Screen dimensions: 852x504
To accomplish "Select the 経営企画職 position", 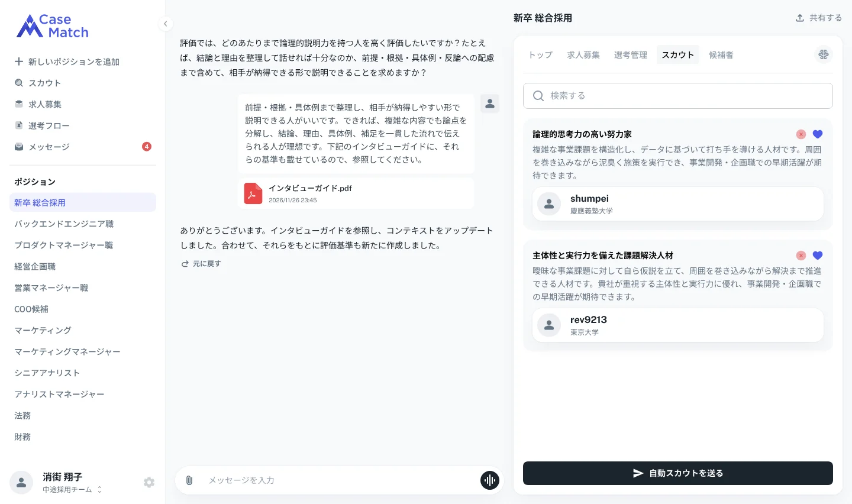I will 83,266.
